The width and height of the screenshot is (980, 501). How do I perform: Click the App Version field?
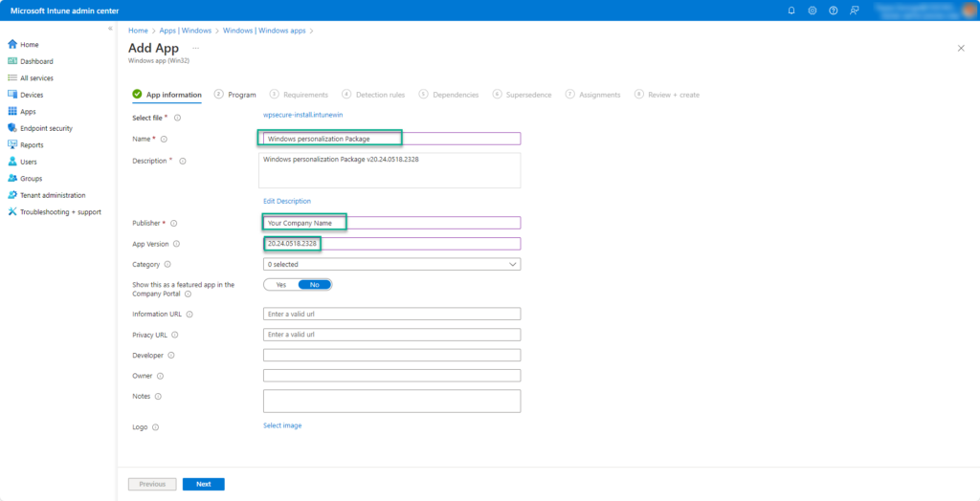(x=391, y=244)
